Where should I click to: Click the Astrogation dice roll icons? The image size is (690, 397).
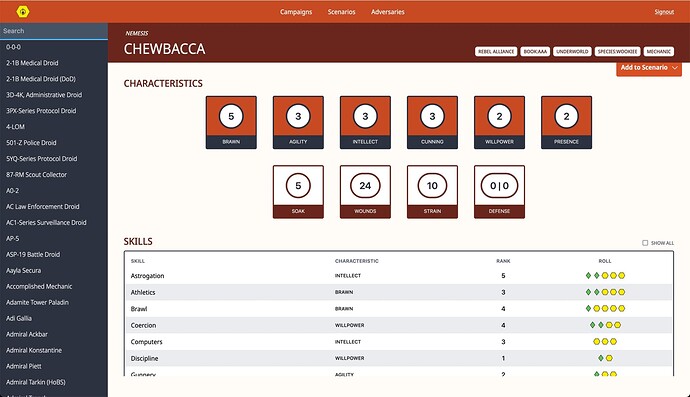[605, 276]
